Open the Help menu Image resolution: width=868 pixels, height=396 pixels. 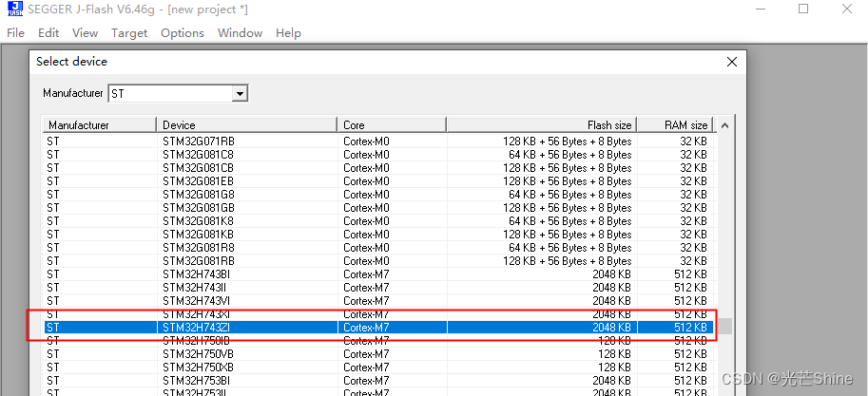[x=288, y=33]
